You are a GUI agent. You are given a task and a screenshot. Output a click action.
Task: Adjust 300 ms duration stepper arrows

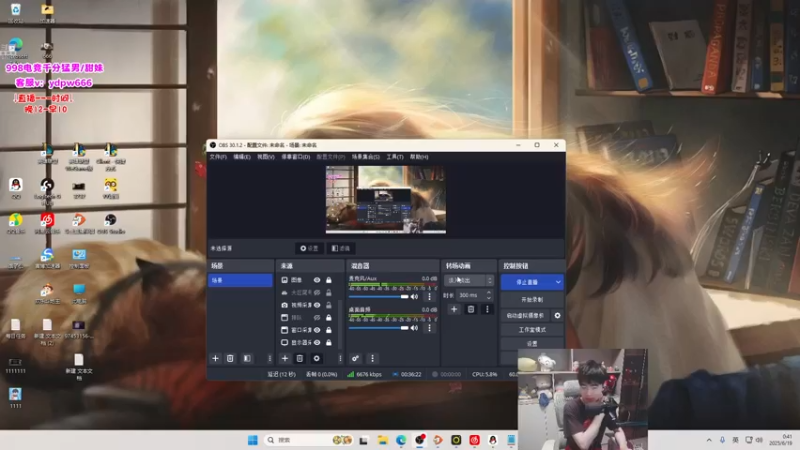[489, 295]
